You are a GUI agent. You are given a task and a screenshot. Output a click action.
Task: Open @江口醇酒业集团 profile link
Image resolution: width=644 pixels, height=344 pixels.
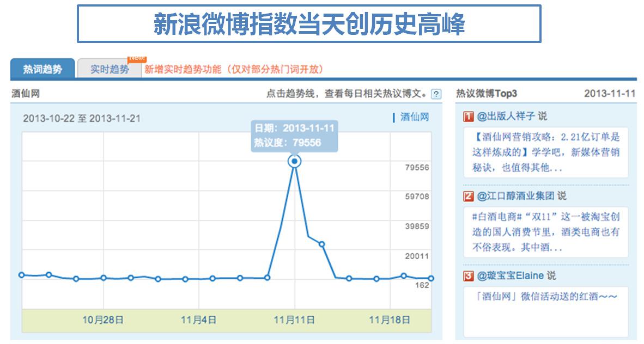pyautogui.click(x=515, y=196)
